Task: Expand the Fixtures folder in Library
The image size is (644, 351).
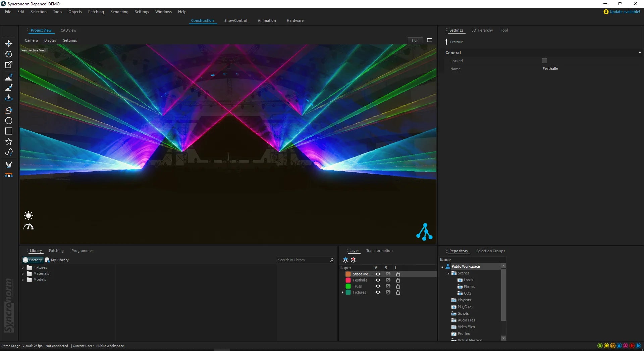Action: pyautogui.click(x=23, y=268)
